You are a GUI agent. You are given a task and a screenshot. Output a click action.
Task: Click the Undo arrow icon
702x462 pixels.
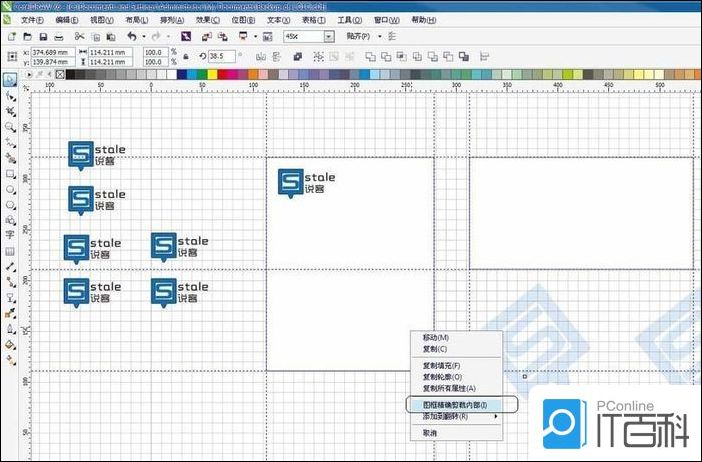coord(132,36)
